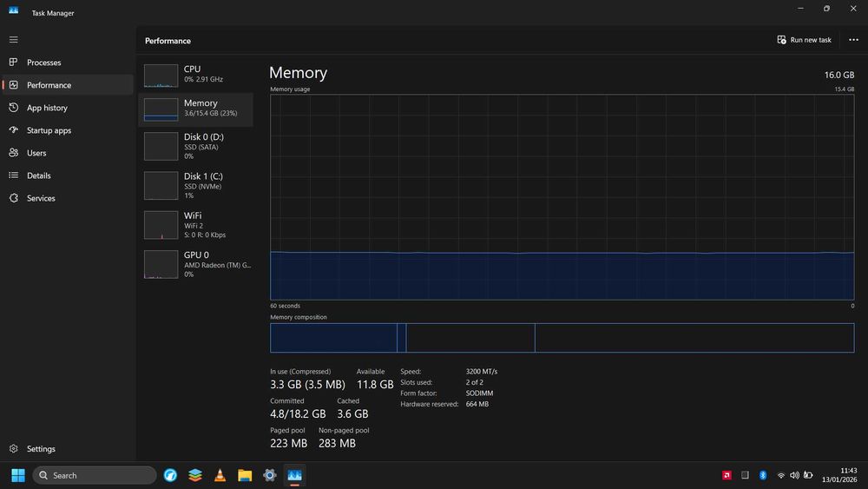Click the 16.0 GB total memory text

tap(838, 75)
